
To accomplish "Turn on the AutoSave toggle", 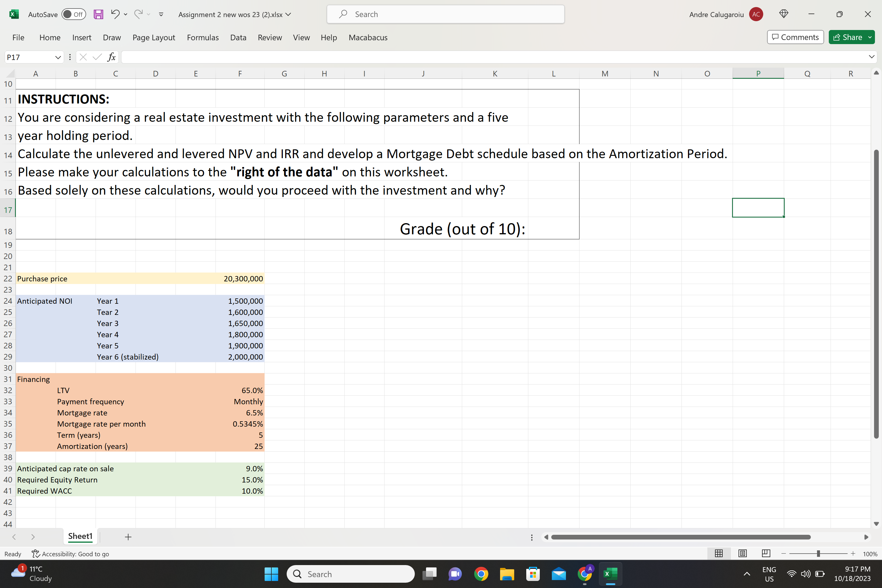I will coord(73,14).
